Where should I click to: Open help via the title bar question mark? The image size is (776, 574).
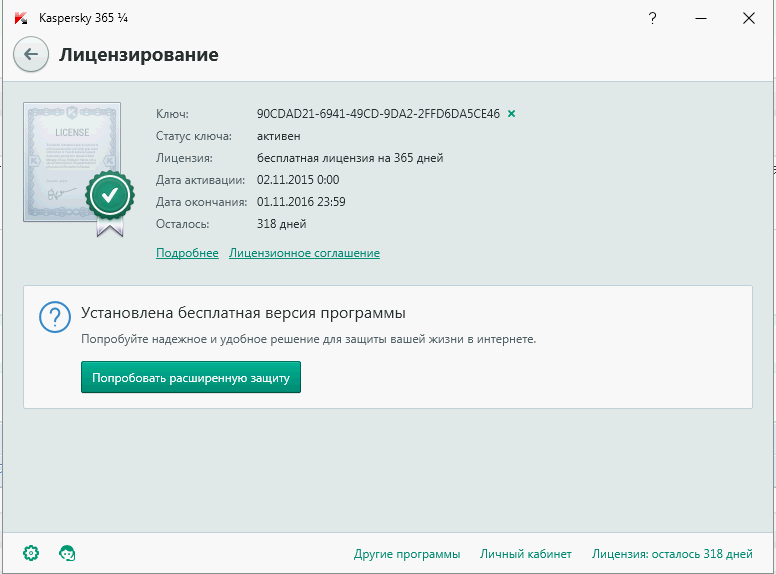pos(653,18)
